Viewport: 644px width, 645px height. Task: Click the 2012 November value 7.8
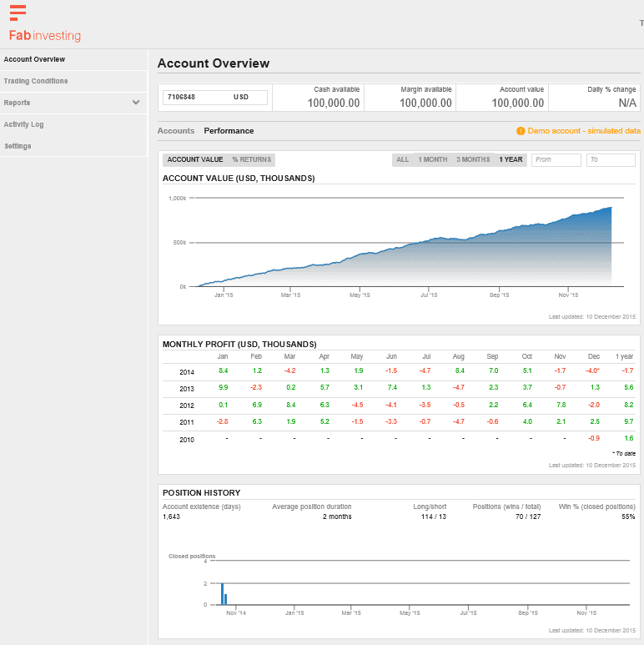coord(561,405)
